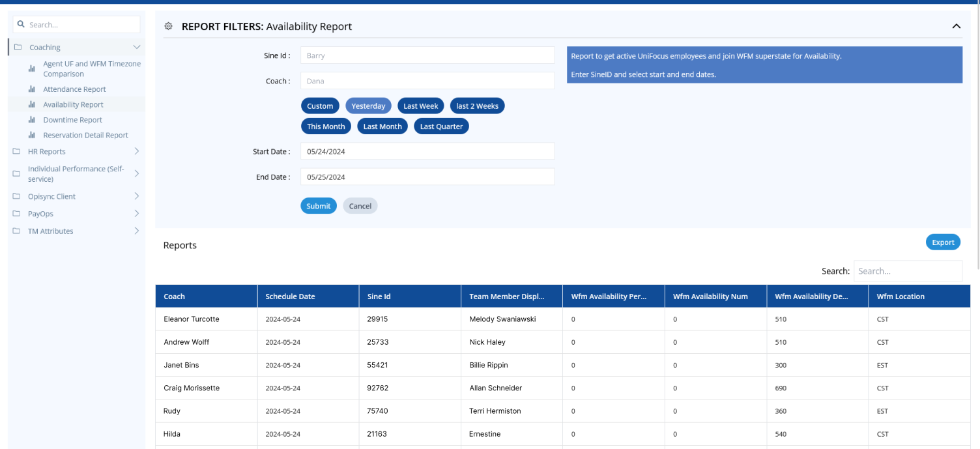Focus the Sine Id input field
This screenshot has height=449, width=980.
[427, 55]
